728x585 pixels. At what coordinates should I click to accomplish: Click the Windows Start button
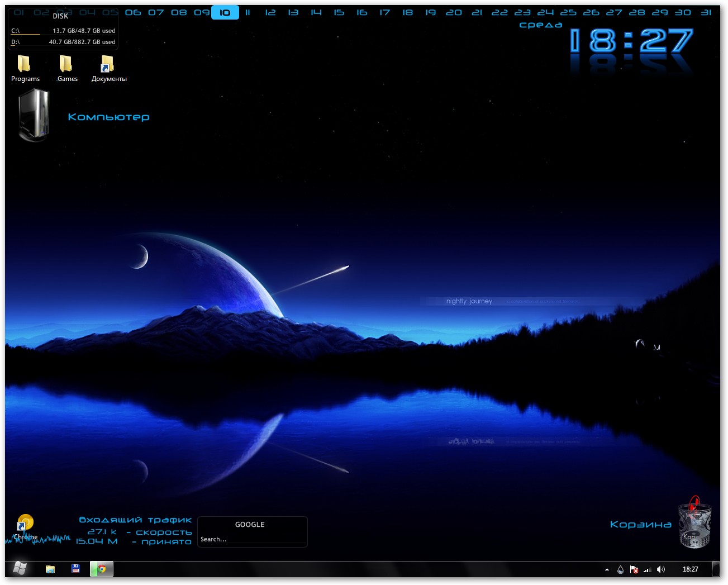point(20,569)
